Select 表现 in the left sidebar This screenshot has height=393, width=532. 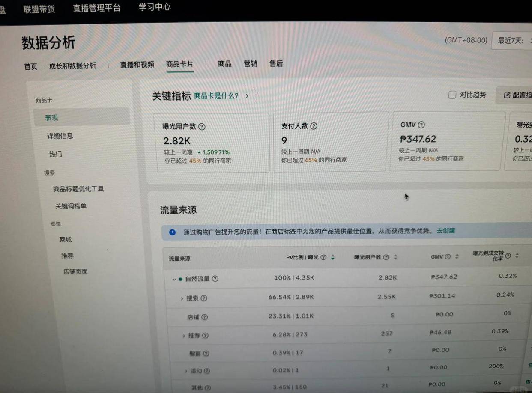(51, 117)
